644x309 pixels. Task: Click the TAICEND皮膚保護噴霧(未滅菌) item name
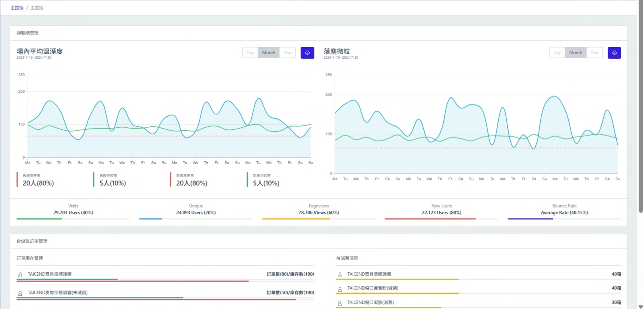pos(58,293)
